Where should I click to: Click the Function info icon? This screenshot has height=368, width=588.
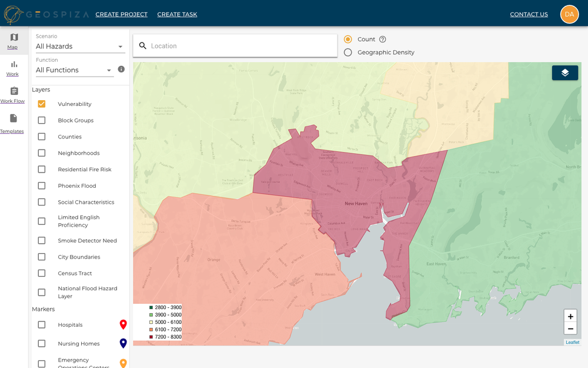tap(121, 69)
